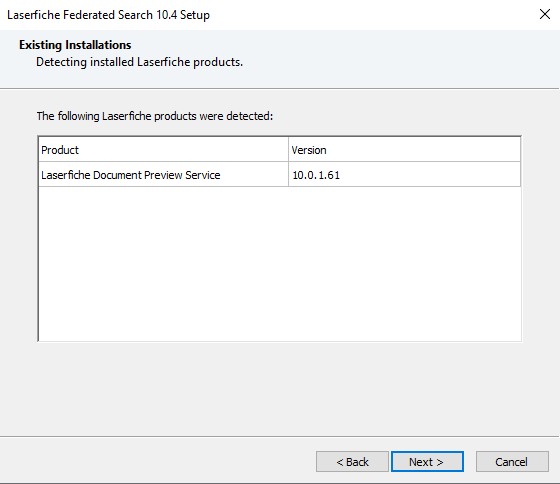Close the setup window with X
Screen dimensions: 560x484
pos(545,14)
